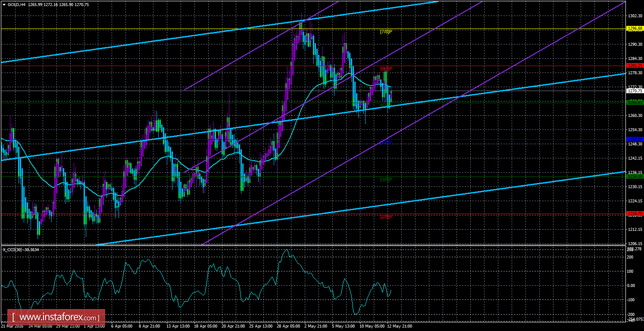Click the 1290.30 price scale value

coord(635,44)
